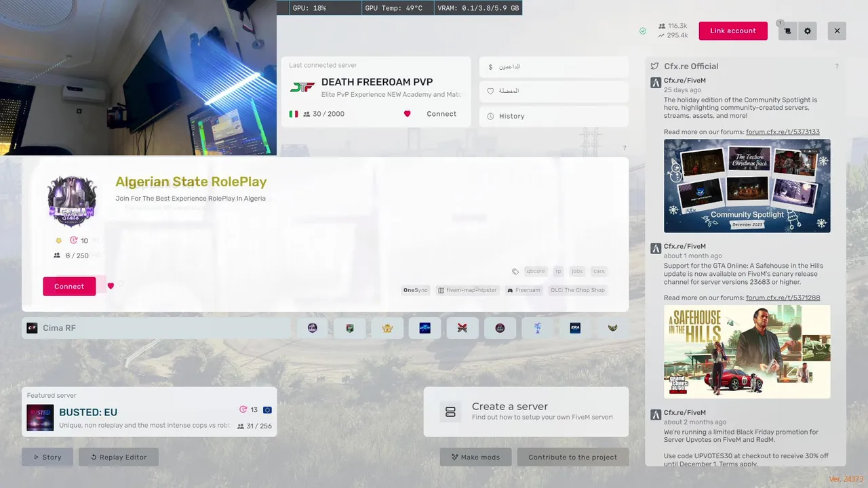Close the FiveM menu with the X button

pyautogui.click(x=837, y=31)
